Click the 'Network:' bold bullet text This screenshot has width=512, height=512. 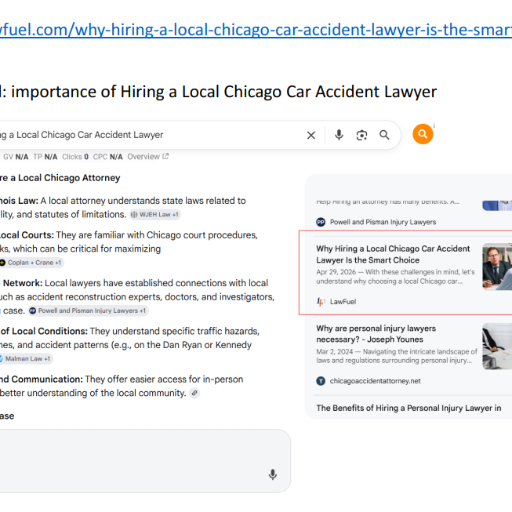[x=23, y=283]
